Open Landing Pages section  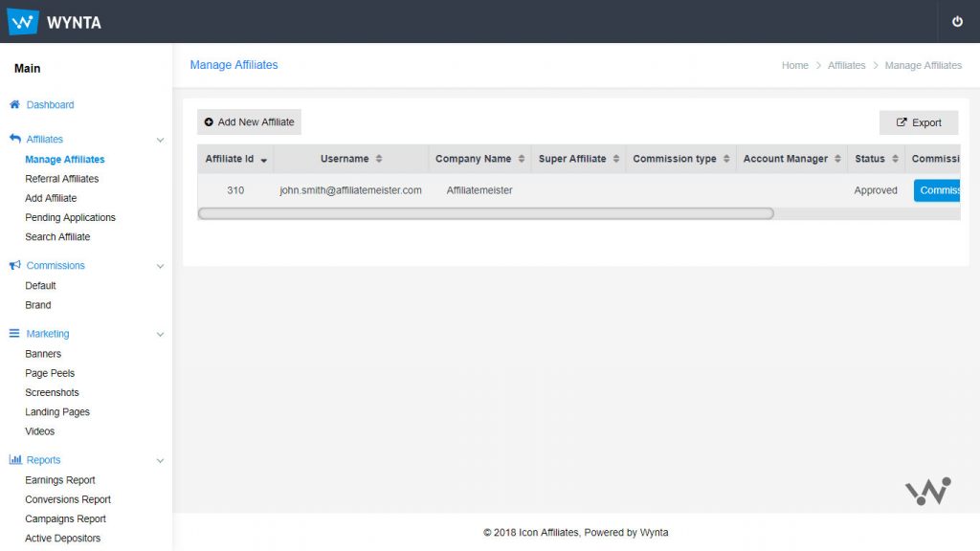pos(57,411)
